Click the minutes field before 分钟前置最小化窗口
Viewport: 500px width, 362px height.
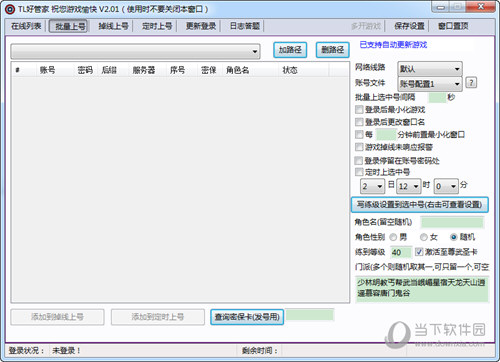coord(386,135)
